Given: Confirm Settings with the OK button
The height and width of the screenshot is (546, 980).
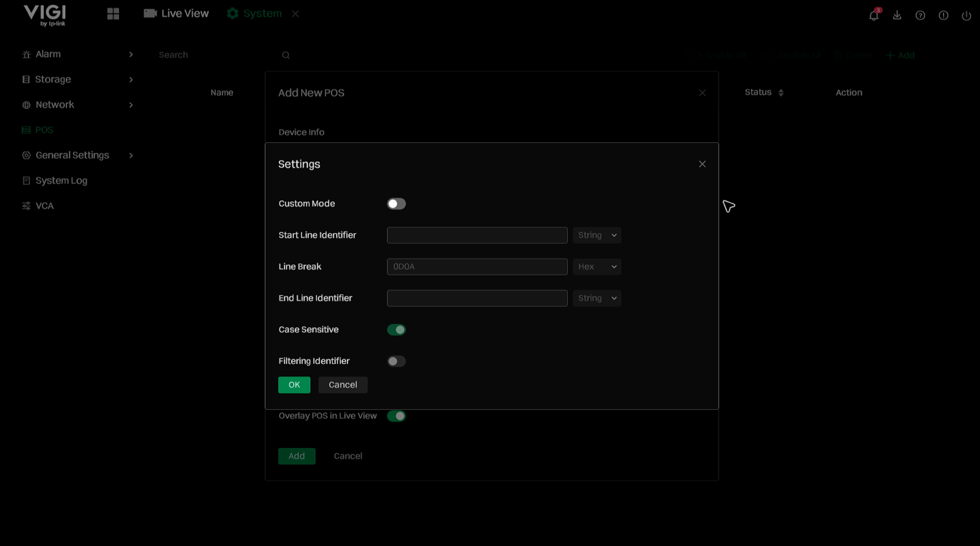Looking at the screenshot, I should [x=294, y=385].
